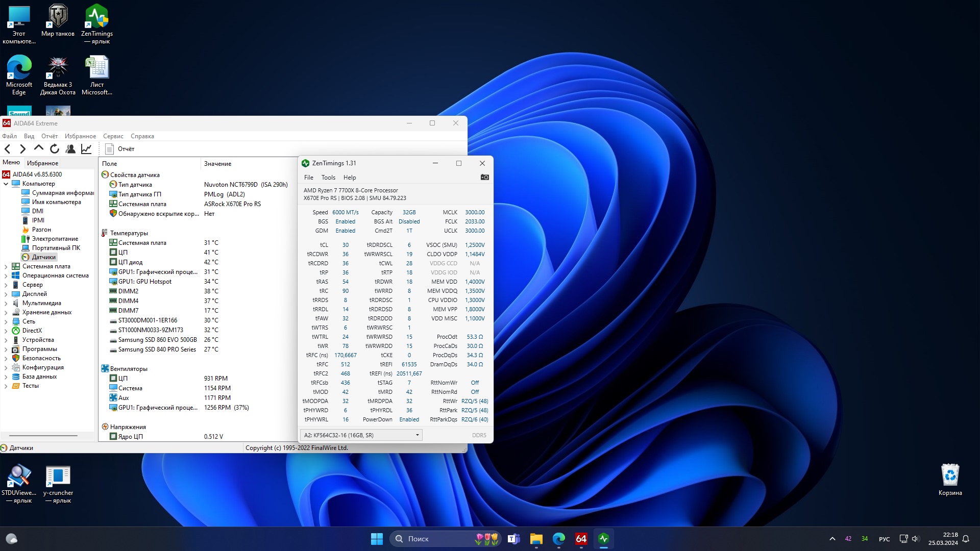Viewport: 980px width, 551px height.
Task: Click AIDA64 up-level arrow icon
Action: (39, 148)
